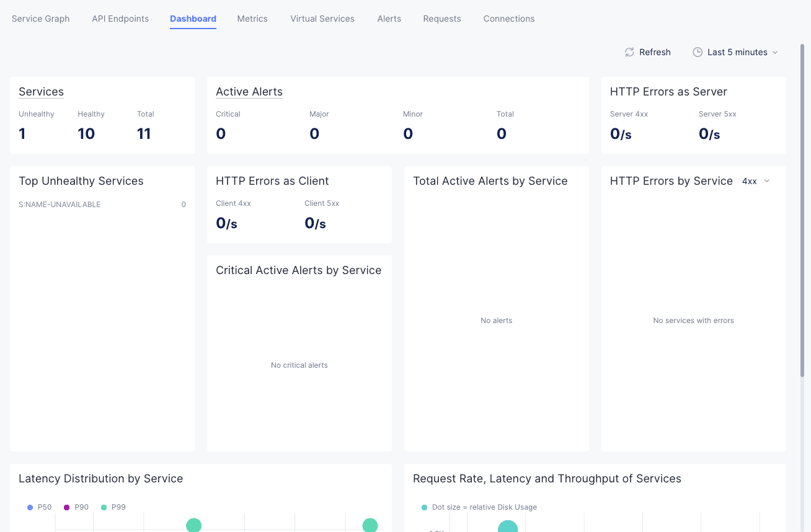This screenshot has height=532, width=811.
Task: Open the Active Alerts heading link
Action: [249, 92]
